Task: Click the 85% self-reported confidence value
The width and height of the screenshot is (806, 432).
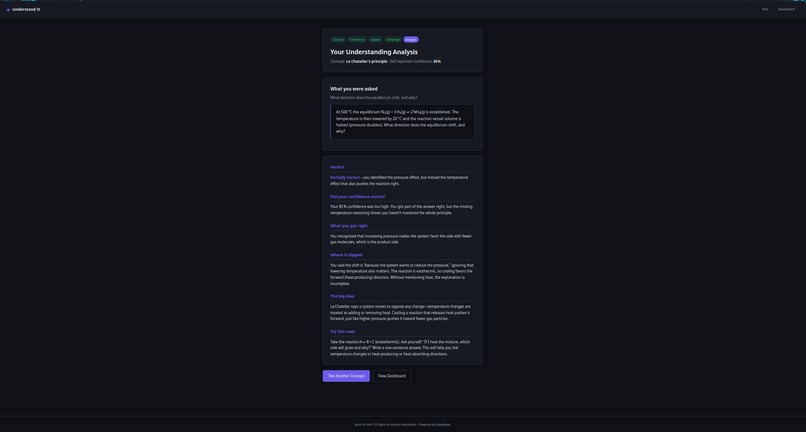Action: [437, 61]
